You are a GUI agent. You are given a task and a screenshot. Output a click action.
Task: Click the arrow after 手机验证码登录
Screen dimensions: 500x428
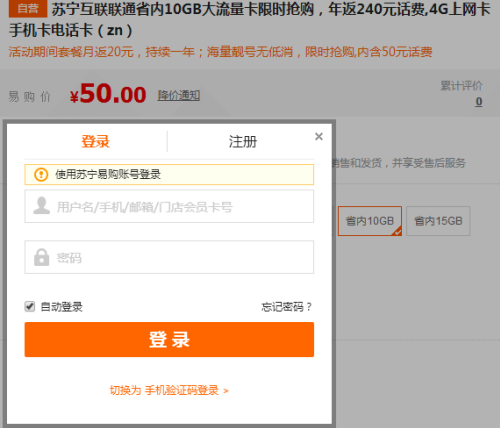pyautogui.click(x=226, y=391)
